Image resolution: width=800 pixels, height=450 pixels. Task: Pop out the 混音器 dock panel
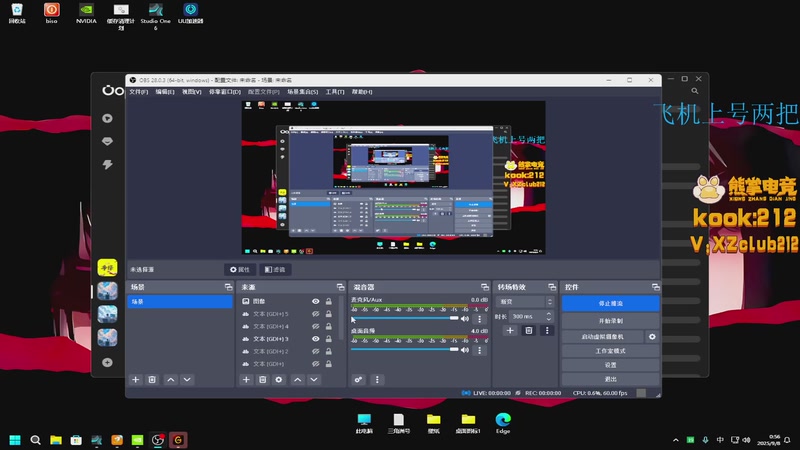pos(485,287)
